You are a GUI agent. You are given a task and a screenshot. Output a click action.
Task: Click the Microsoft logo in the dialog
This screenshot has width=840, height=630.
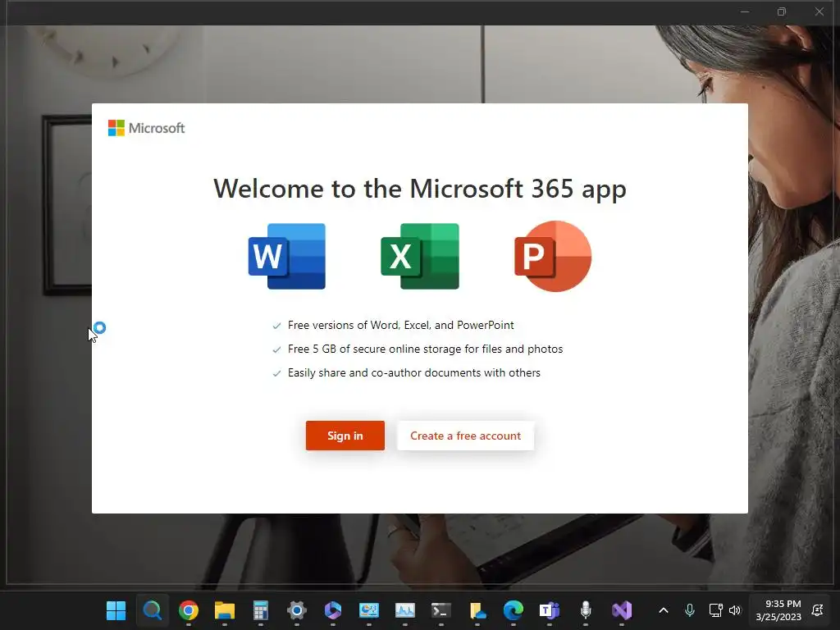pyautogui.click(x=146, y=128)
